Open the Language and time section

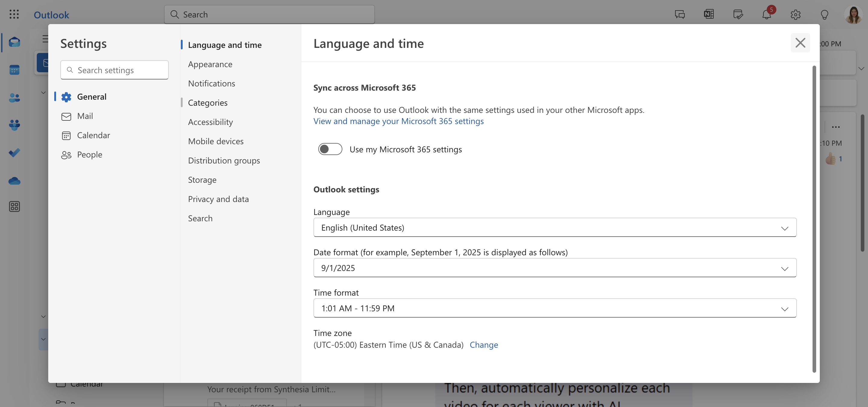click(225, 45)
